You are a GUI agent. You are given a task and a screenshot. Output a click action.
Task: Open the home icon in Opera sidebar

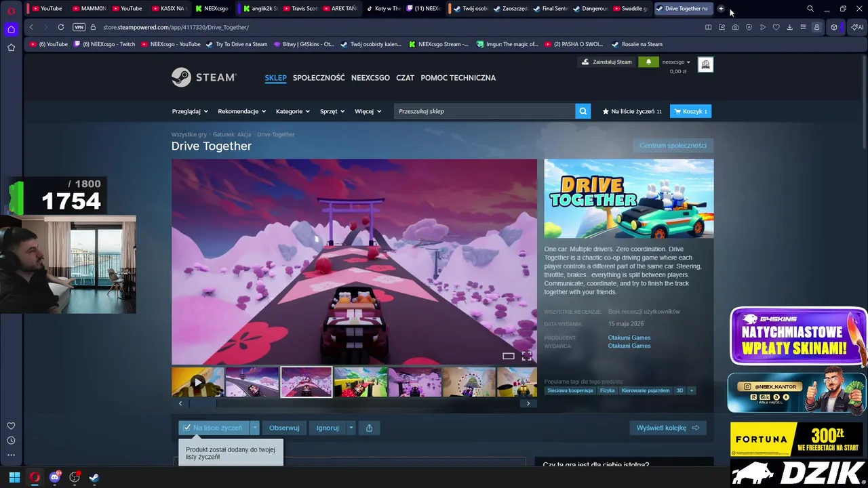pyautogui.click(x=11, y=29)
